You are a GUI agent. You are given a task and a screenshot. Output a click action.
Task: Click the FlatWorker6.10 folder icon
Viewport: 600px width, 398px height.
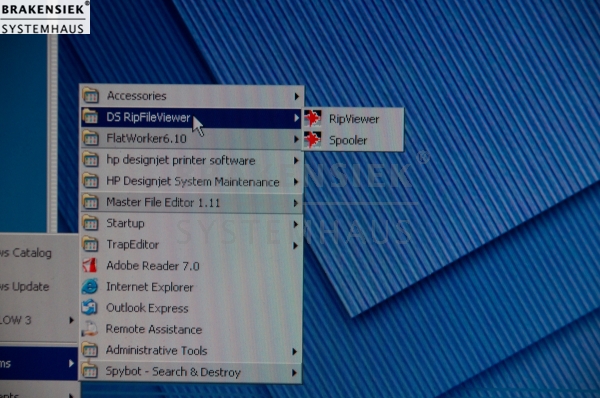click(x=91, y=139)
